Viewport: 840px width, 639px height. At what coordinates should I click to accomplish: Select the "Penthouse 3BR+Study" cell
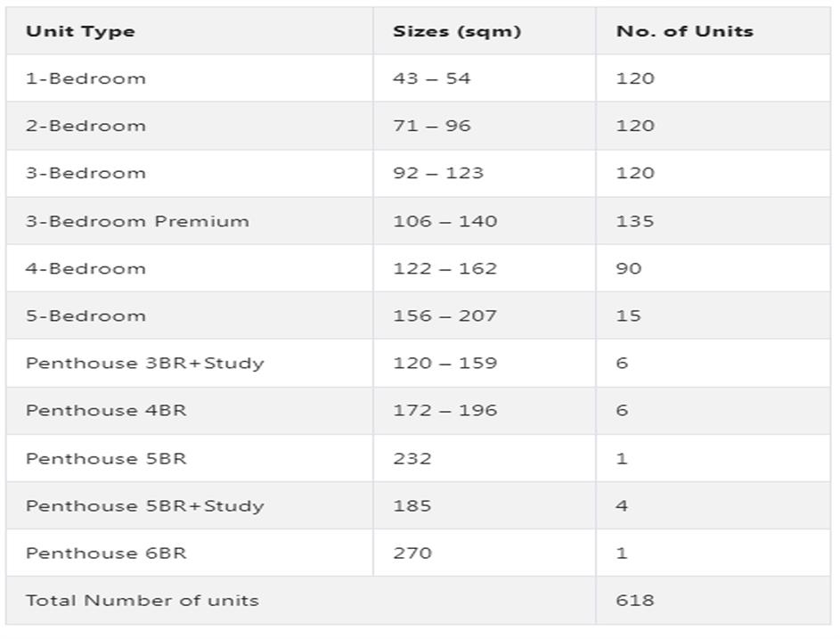click(144, 363)
